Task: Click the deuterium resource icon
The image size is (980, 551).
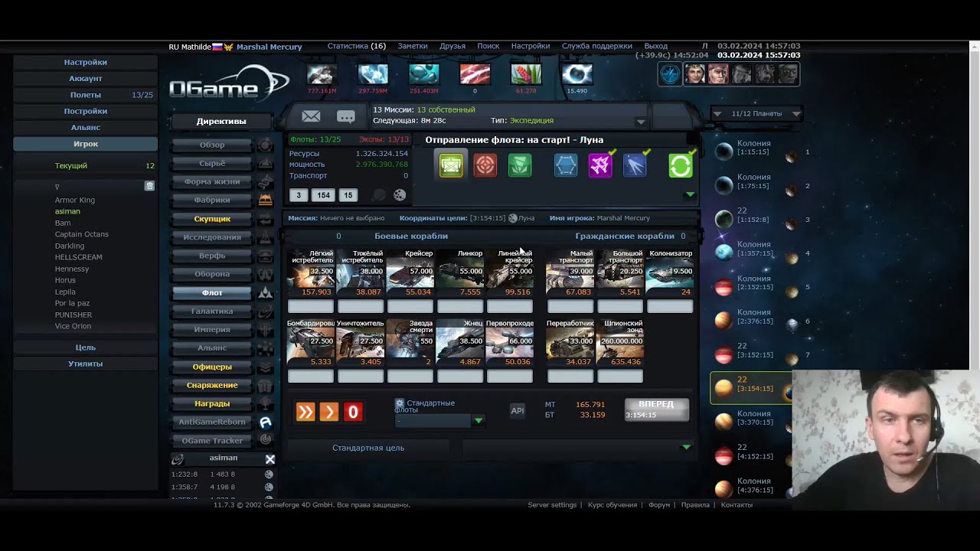Action: [x=423, y=74]
